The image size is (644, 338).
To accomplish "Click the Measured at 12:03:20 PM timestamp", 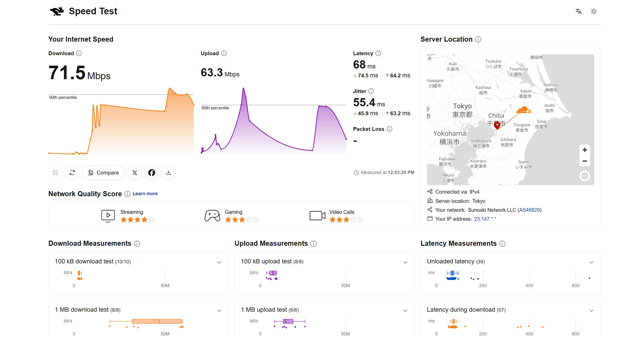I will 384,173.
